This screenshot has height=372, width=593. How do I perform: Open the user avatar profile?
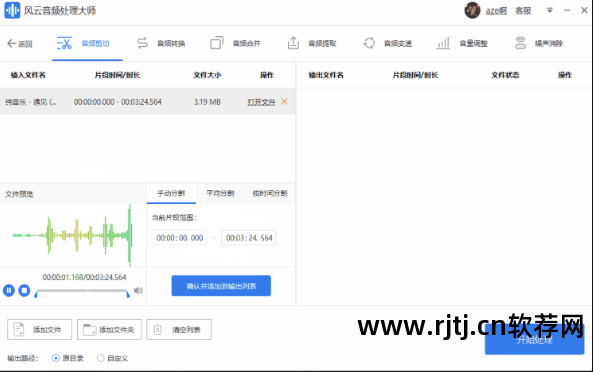472,10
